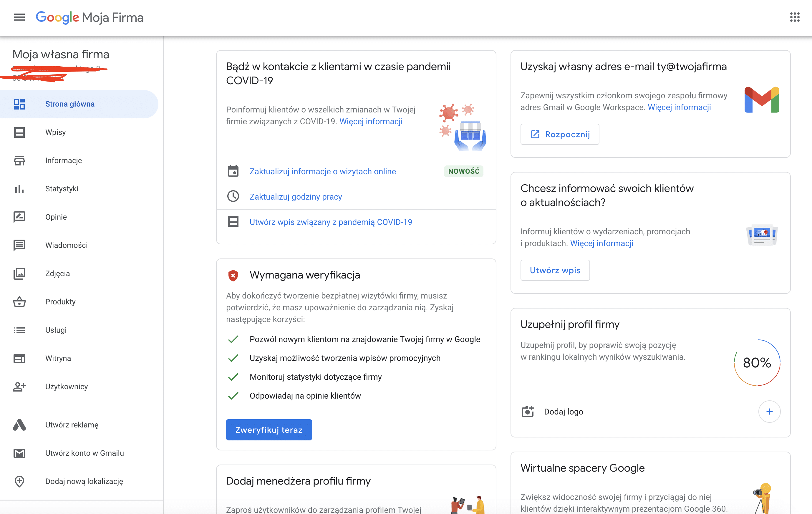Select the Statystyki bar-chart icon
Viewport: 812px width, 514px height.
(19, 189)
